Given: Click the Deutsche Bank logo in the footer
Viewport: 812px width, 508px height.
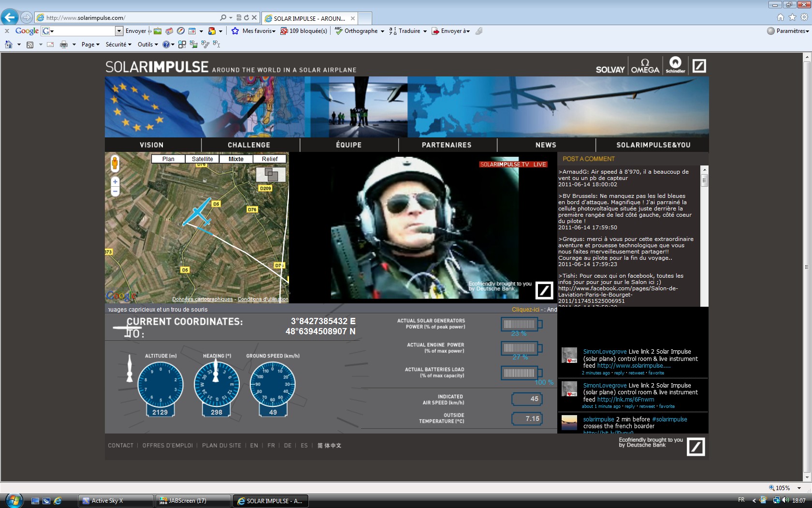Looking at the screenshot, I should click(x=696, y=447).
